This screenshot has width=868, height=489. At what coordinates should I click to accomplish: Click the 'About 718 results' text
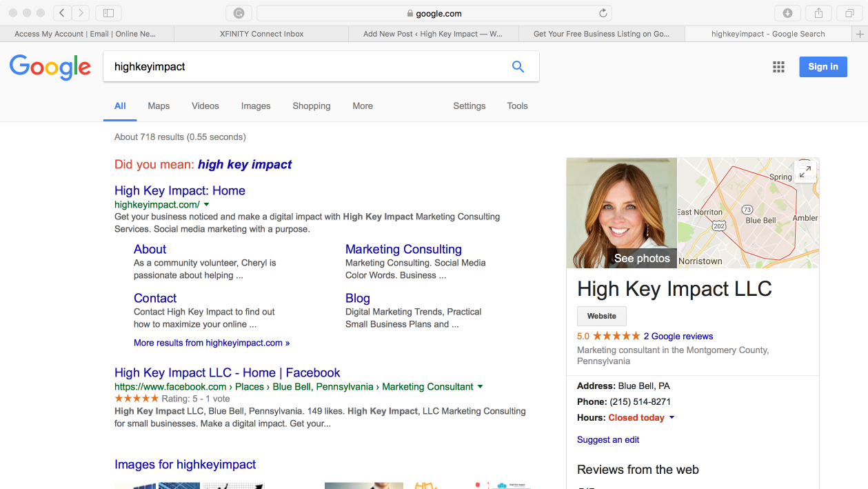click(180, 137)
